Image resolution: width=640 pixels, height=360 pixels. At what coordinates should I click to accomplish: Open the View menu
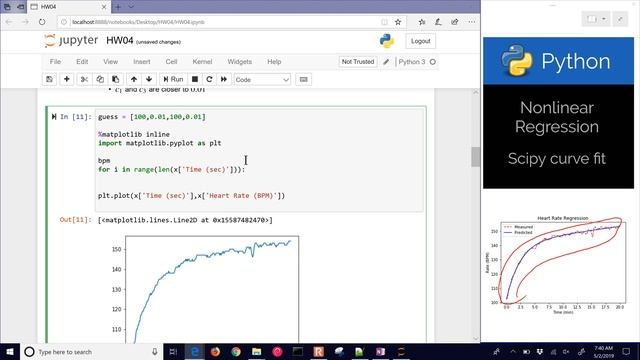pyautogui.click(x=110, y=62)
